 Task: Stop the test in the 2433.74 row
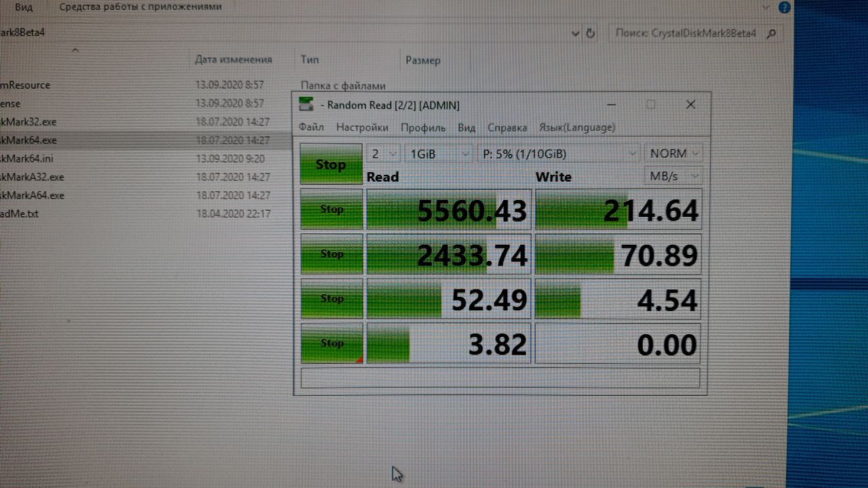coord(332,254)
